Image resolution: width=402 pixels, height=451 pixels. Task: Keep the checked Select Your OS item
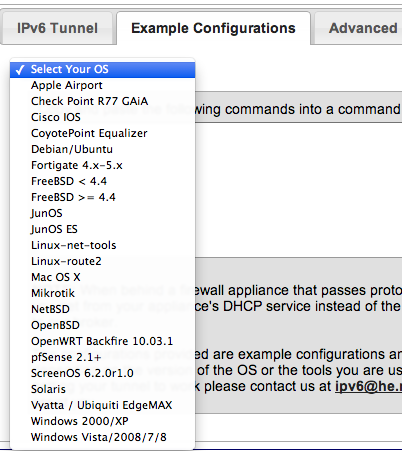102,69
